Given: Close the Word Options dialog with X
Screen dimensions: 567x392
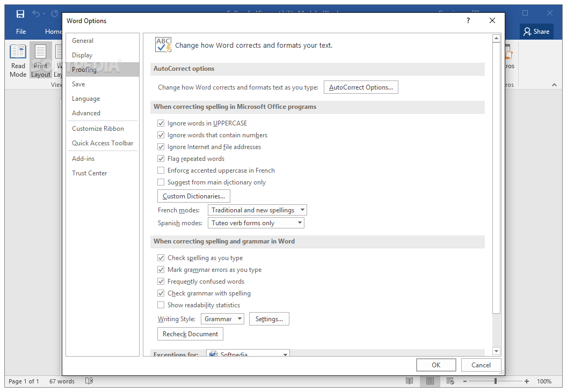Looking at the screenshot, I should [492, 20].
